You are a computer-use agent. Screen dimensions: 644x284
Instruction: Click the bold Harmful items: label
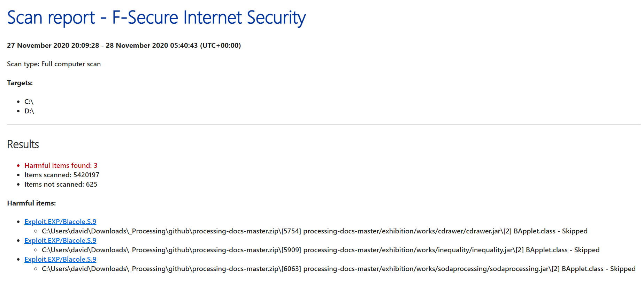(31, 203)
